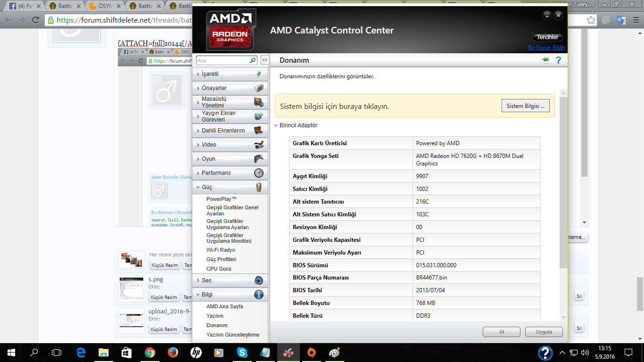This screenshot has height=362, width=644.
Task: Open the Önayarlar presets icon
Action: pos(258,88)
